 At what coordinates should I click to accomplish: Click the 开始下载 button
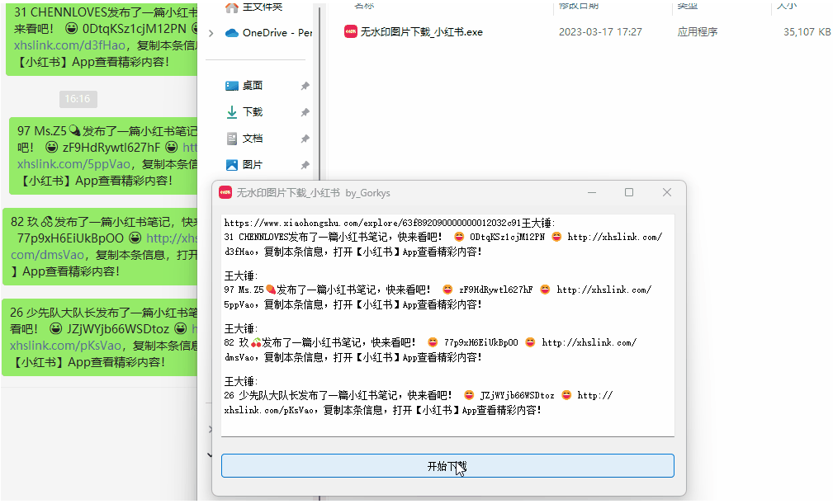[x=447, y=466]
